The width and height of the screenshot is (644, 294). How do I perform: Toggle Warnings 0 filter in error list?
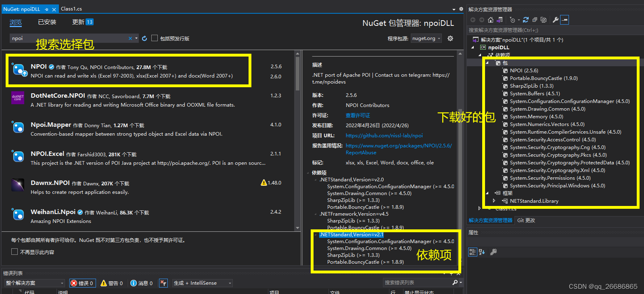tap(112, 283)
